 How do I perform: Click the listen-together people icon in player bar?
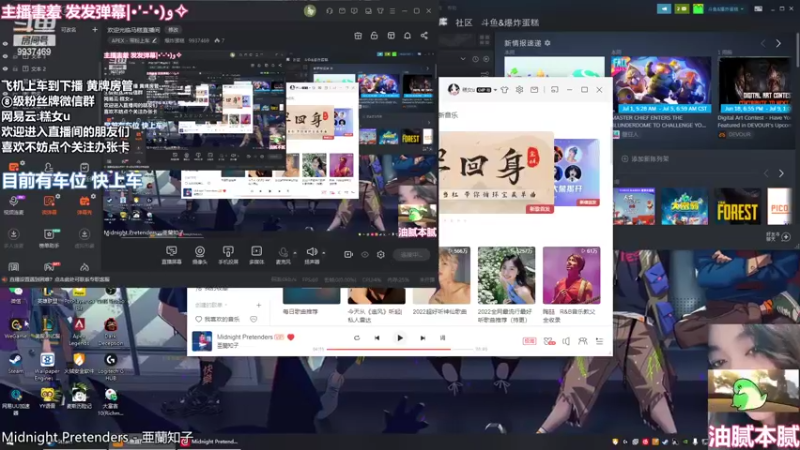coord(583,341)
